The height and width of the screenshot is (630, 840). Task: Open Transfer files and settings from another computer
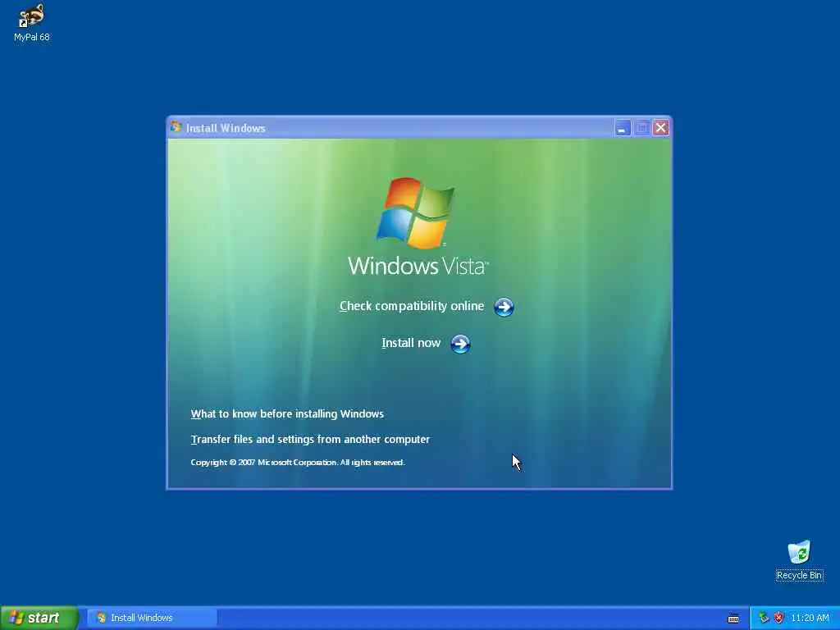pos(310,440)
